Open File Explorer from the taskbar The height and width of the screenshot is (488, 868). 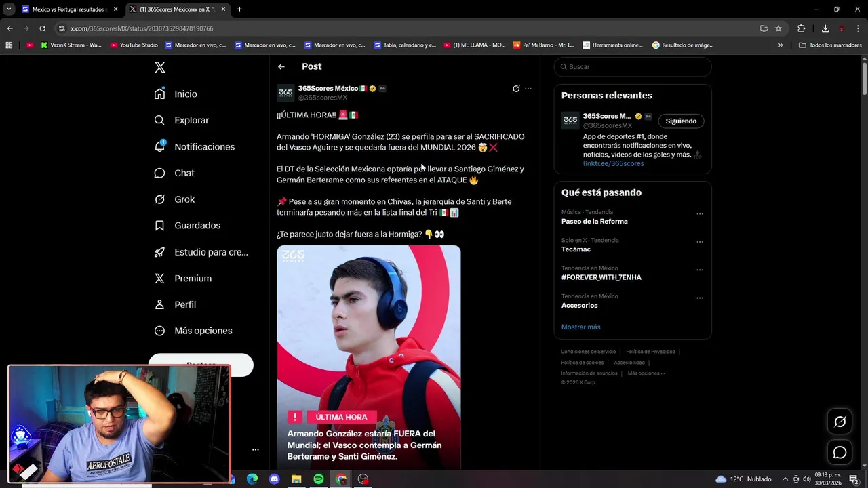(296, 479)
